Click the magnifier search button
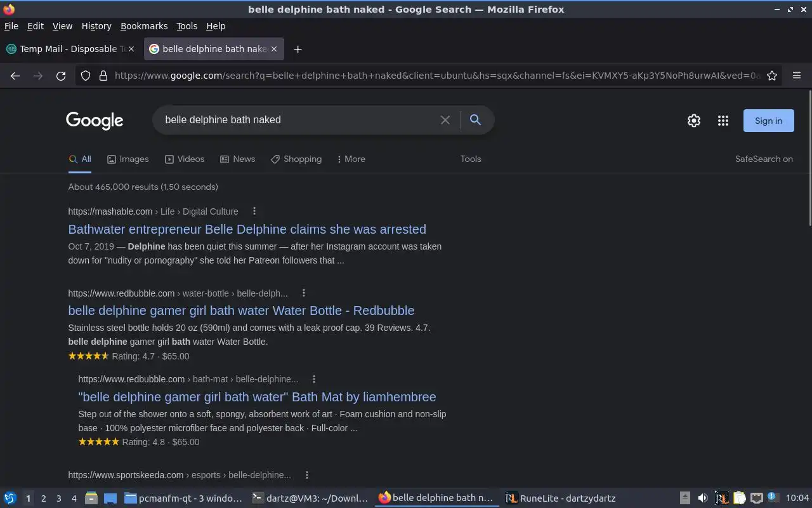This screenshot has height=508, width=812. point(475,120)
